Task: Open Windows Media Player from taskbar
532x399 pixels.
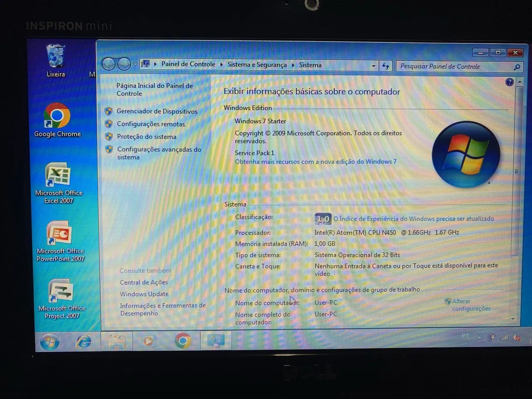Action: (149, 342)
